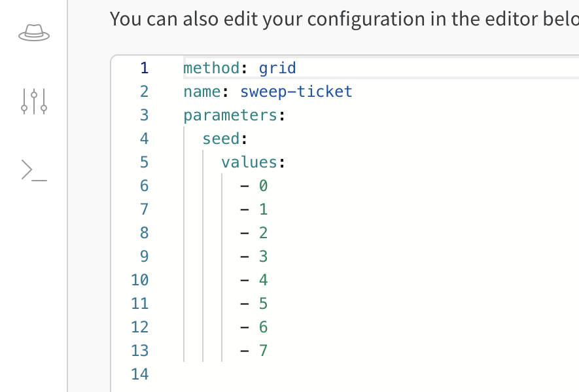Select the hat icon in the sidebar
Viewport: 579px width, 392px height.
tap(33, 32)
